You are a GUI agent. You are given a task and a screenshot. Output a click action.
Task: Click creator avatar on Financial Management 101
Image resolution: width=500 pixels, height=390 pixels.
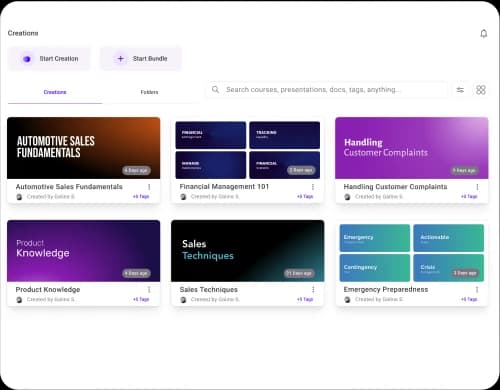[x=183, y=197]
